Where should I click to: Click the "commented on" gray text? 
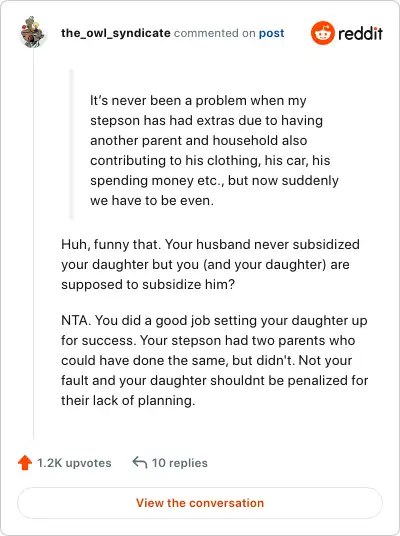pyautogui.click(x=215, y=33)
